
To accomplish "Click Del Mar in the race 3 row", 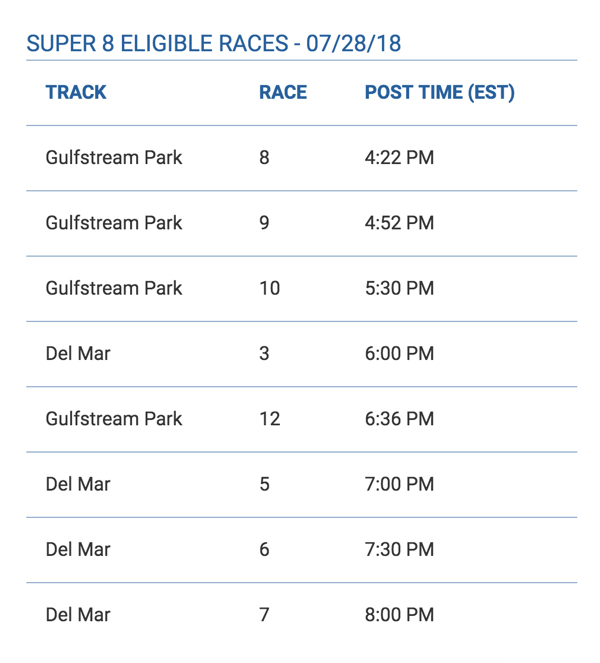I will [x=78, y=354].
